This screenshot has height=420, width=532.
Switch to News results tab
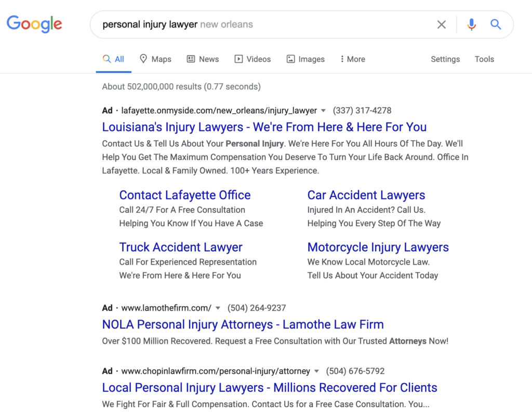point(203,59)
